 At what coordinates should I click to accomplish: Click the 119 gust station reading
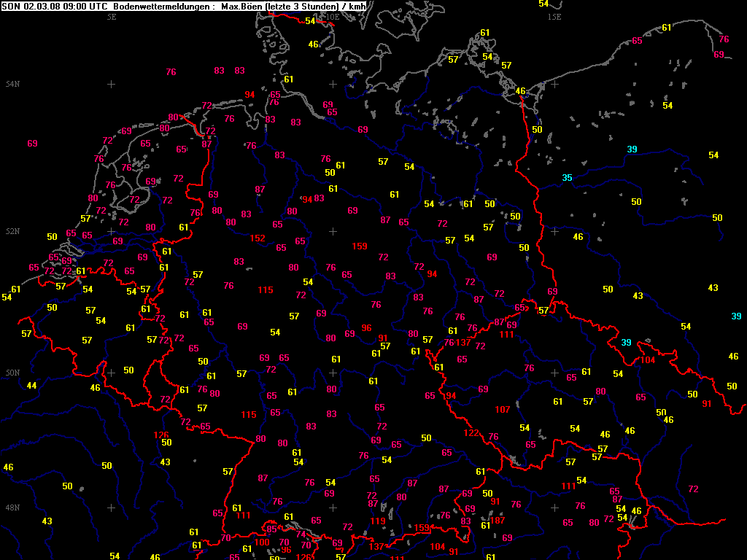[377, 521]
